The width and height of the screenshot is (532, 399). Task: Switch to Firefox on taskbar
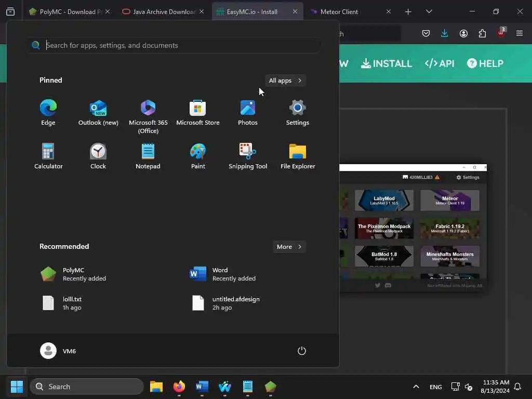[x=179, y=387]
